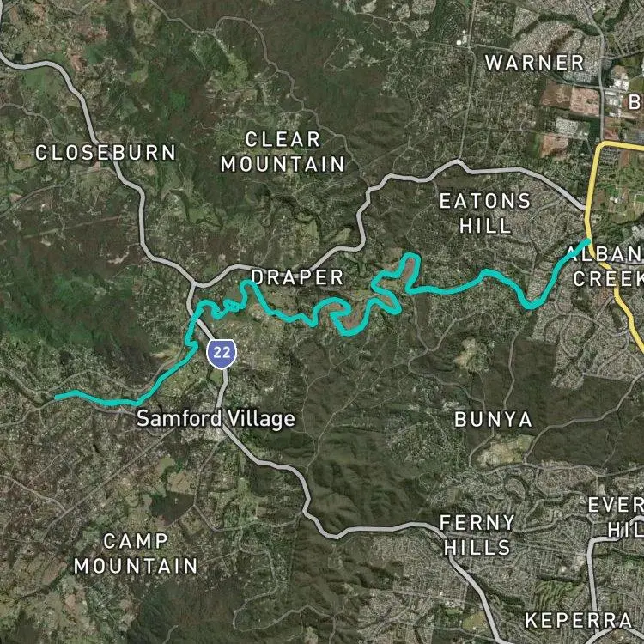Click the western end of the teal route
644x644 pixels.
point(58,397)
